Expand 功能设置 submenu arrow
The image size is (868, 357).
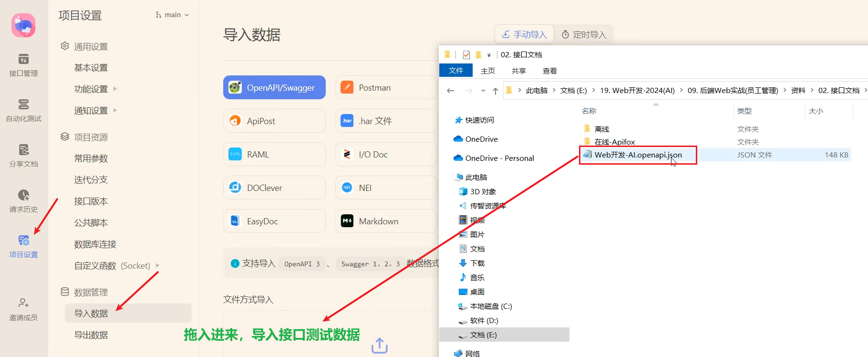pos(115,89)
